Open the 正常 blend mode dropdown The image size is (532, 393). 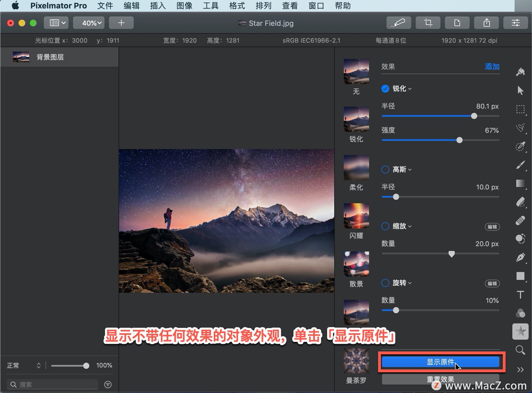click(24, 365)
